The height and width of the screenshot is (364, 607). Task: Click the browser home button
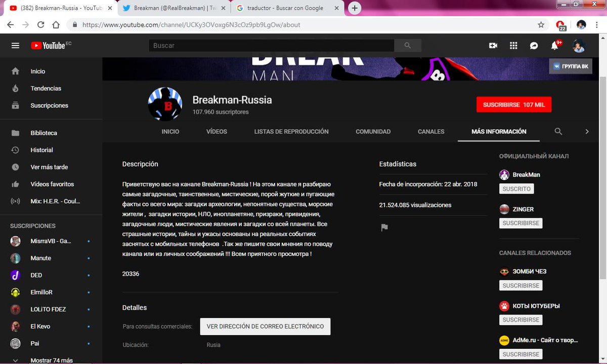click(x=56, y=24)
